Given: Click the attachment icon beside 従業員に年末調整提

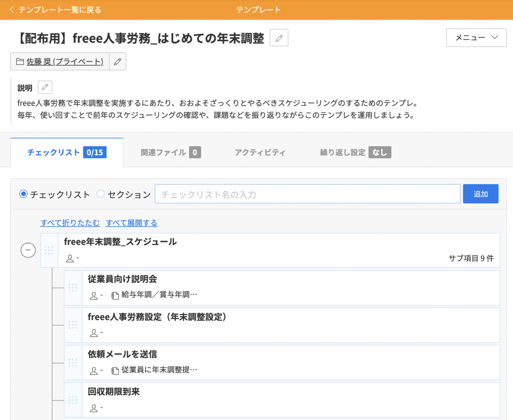Looking at the screenshot, I should click(115, 371).
